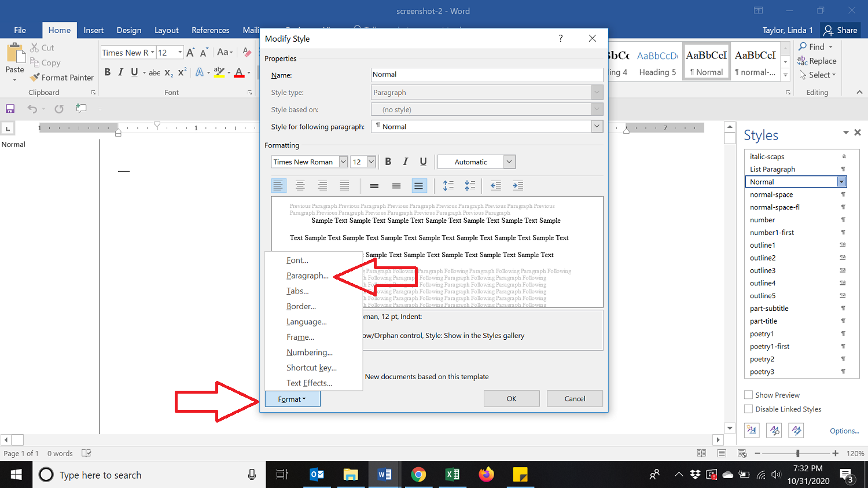The height and width of the screenshot is (488, 868).
Task: Click the style Name text field
Action: tap(487, 75)
